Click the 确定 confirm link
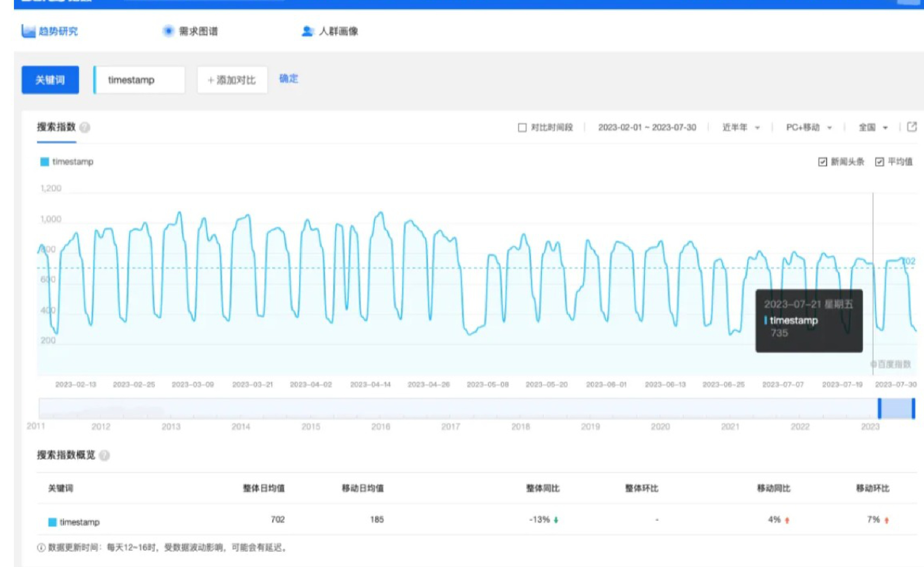This screenshot has width=924, height=567. tap(288, 79)
